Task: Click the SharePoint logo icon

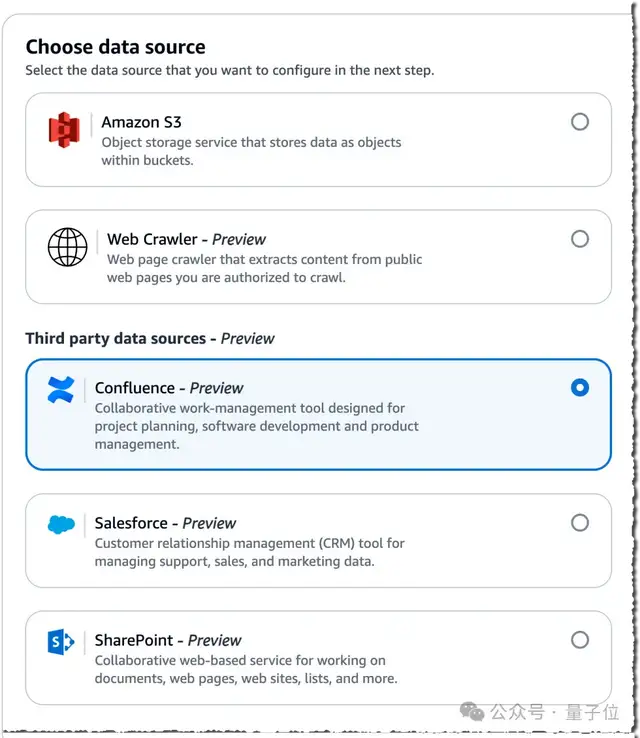Action: tap(61, 642)
